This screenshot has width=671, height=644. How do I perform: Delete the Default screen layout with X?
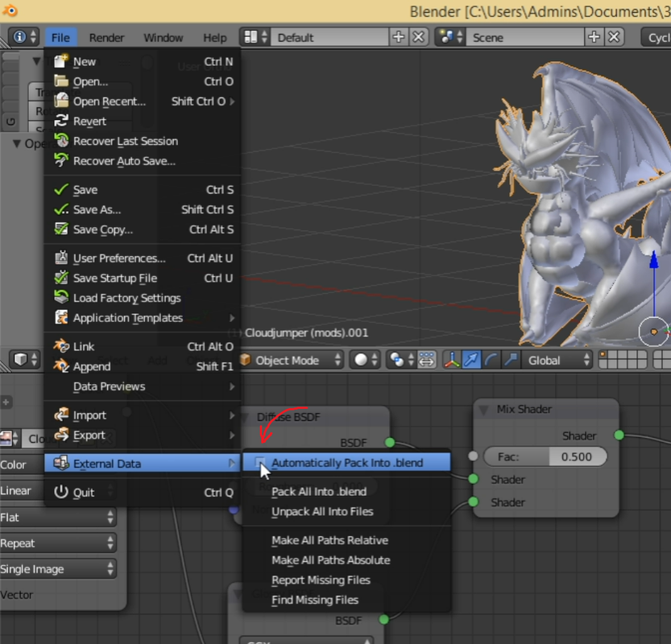pyautogui.click(x=419, y=37)
